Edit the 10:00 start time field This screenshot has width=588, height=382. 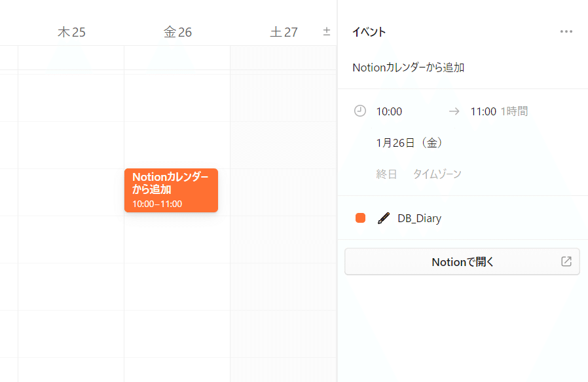click(389, 111)
